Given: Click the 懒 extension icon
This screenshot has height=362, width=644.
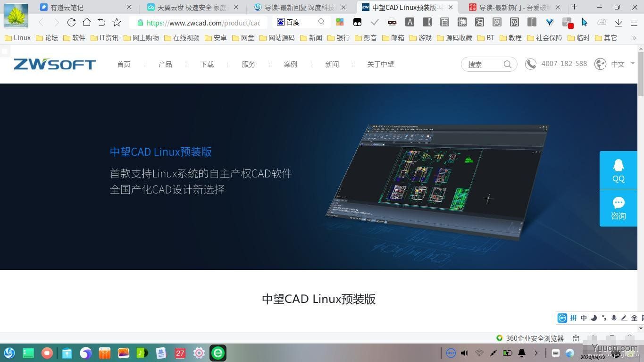Looking at the screenshot, I should tap(462, 22).
